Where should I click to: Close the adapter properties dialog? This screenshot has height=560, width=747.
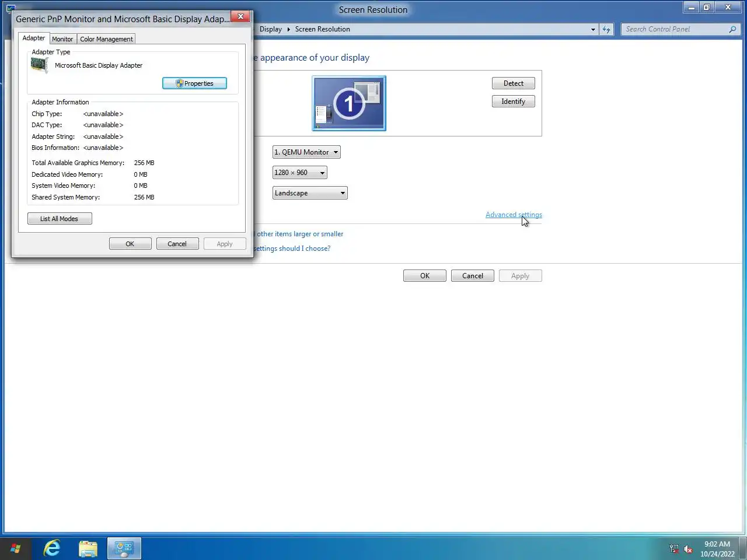point(240,16)
